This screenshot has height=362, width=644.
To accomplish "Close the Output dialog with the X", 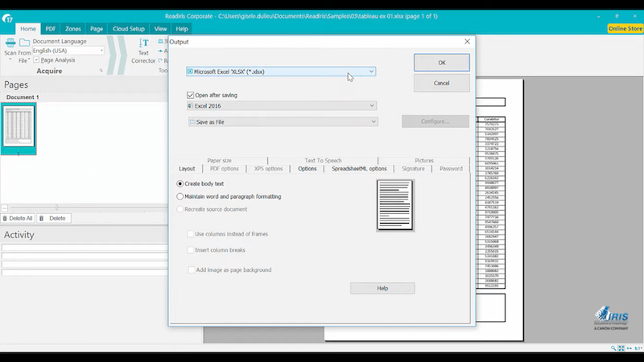I will [467, 42].
